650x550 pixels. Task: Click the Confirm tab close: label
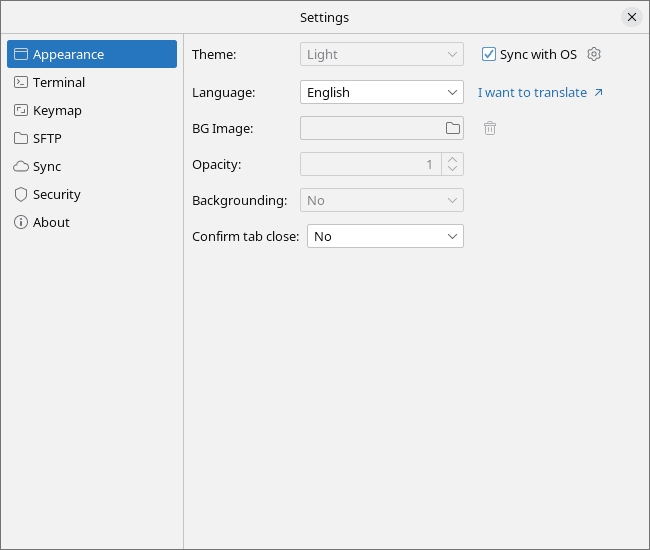click(x=245, y=237)
